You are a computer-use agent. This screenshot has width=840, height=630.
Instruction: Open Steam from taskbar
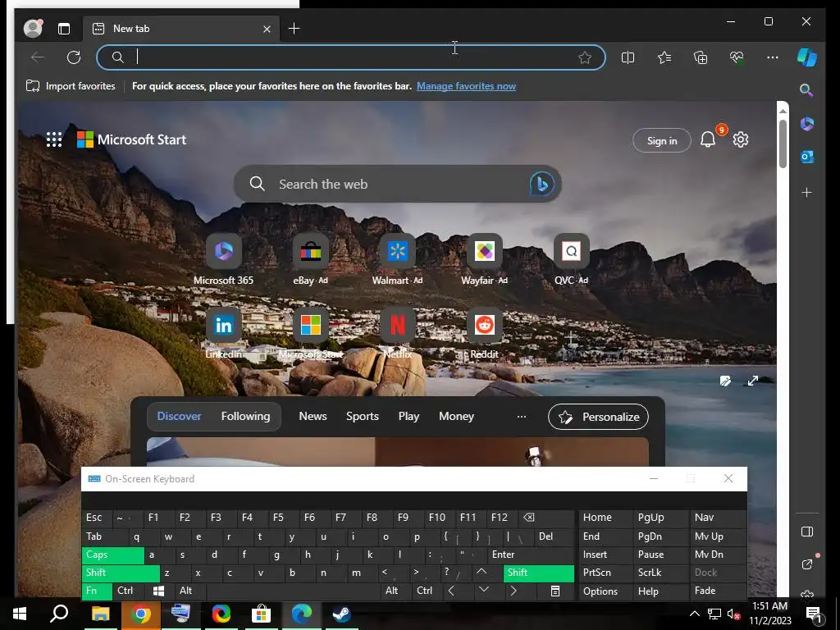point(342,614)
